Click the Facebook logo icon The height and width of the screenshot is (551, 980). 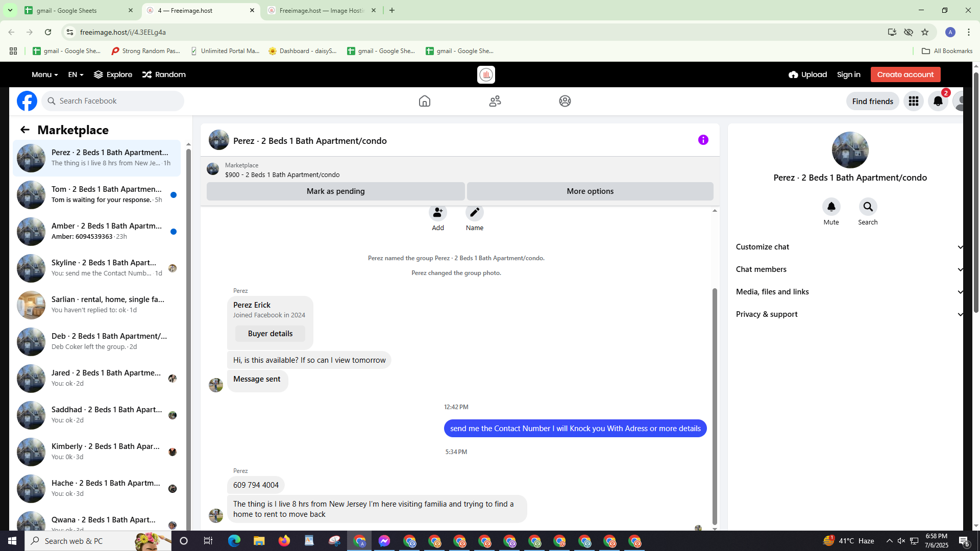[27, 101]
